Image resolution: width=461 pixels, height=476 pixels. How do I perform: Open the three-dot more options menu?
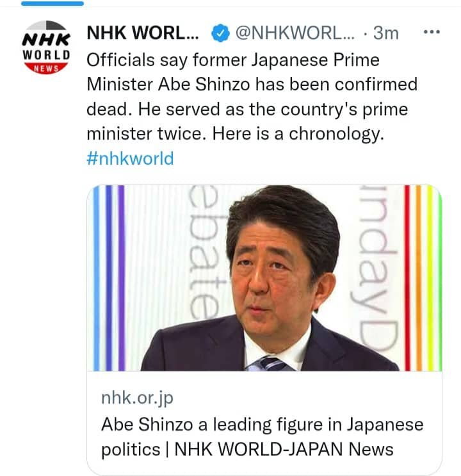[x=432, y=32]
